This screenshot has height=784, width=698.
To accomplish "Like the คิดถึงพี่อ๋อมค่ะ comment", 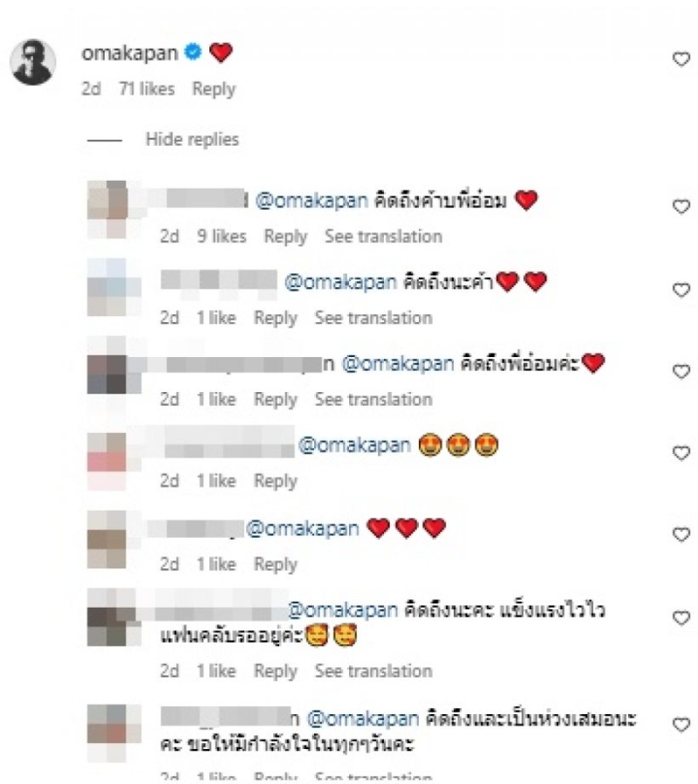I will pyautogui.click(x=681, y=371).
